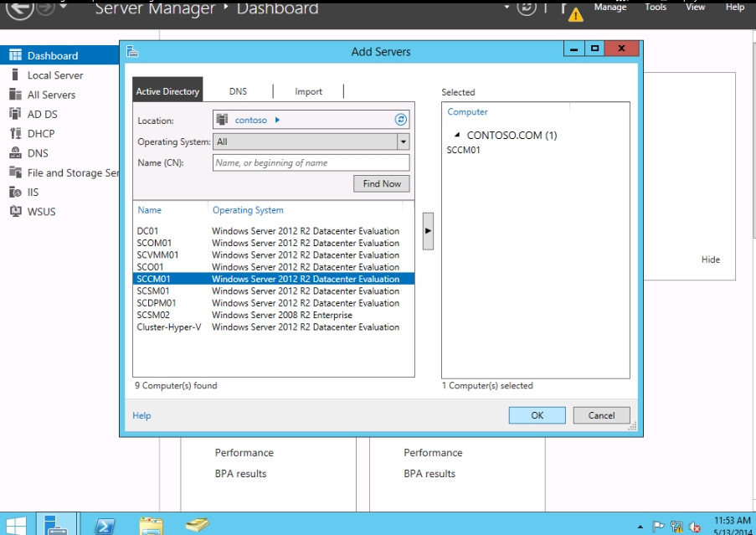
Task: Expand the contoso location chevron
Action: 278,120
